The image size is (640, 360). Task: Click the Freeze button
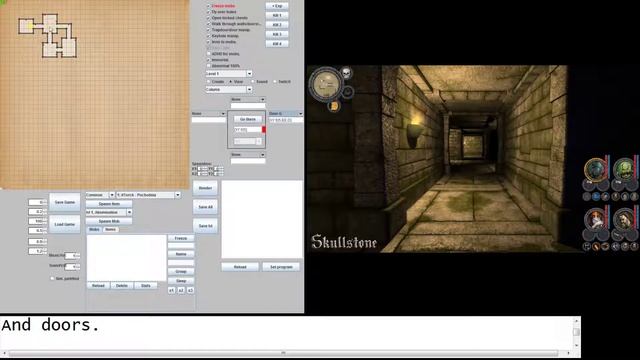(181, 238)
